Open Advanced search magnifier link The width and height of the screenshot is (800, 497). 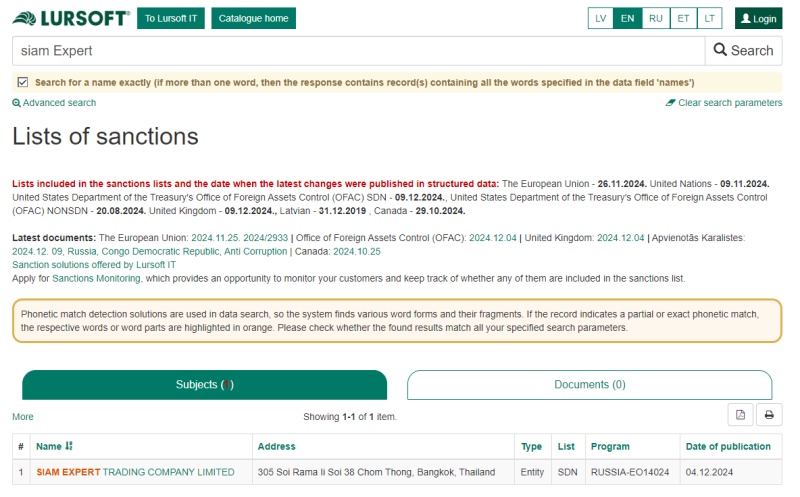tap(54, 103)
